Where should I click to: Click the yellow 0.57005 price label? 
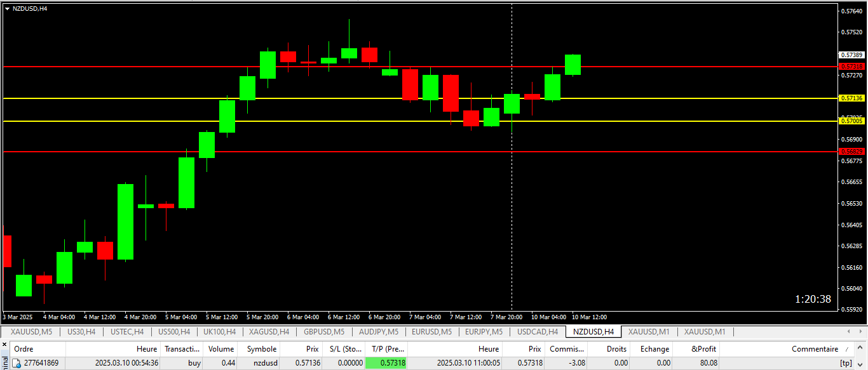coord(851,121)
